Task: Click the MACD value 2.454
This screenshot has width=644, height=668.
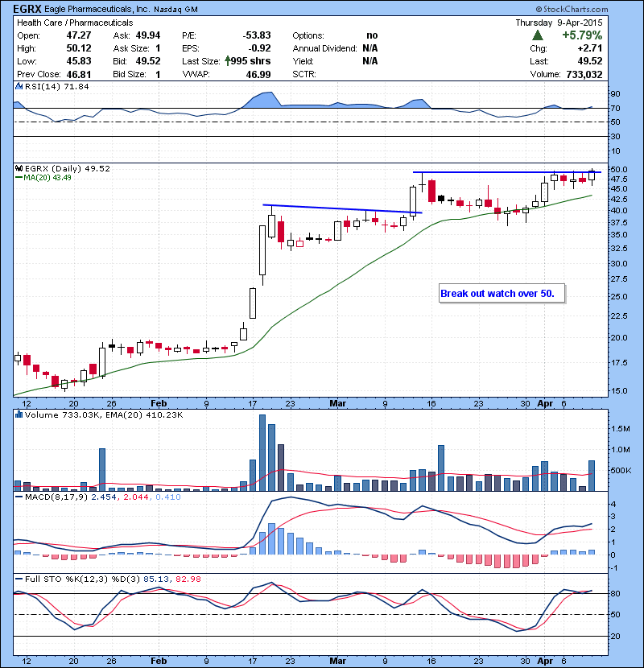Action: 104,497
